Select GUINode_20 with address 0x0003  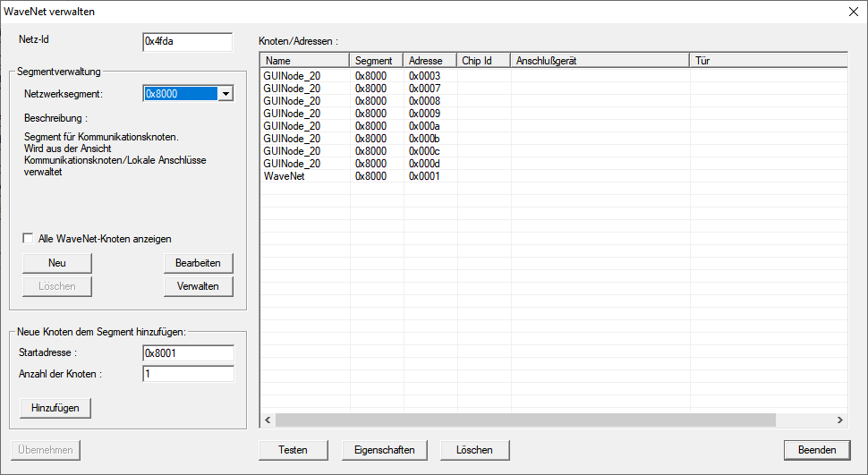click(x=292, y=76)
